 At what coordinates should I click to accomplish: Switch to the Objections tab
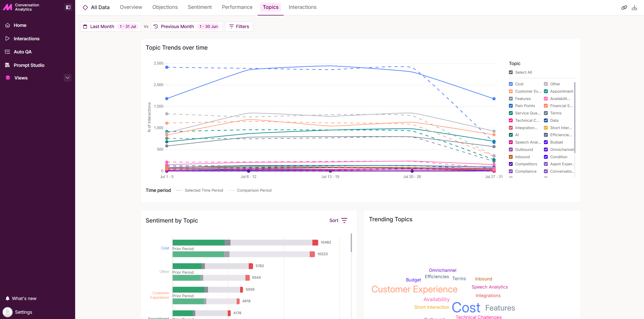pos(165,7)
